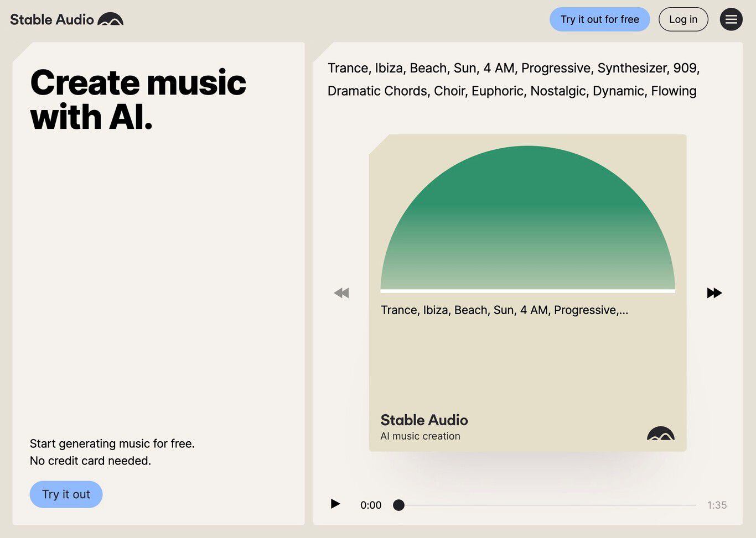Click the 1:35 track duration label
Screen dimensions: 756x538
pyautogui.click(x=717, y=505)
